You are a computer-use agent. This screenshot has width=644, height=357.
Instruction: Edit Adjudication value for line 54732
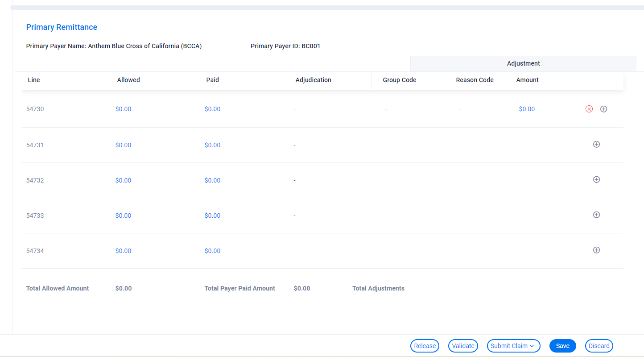[x=295, y=180]
